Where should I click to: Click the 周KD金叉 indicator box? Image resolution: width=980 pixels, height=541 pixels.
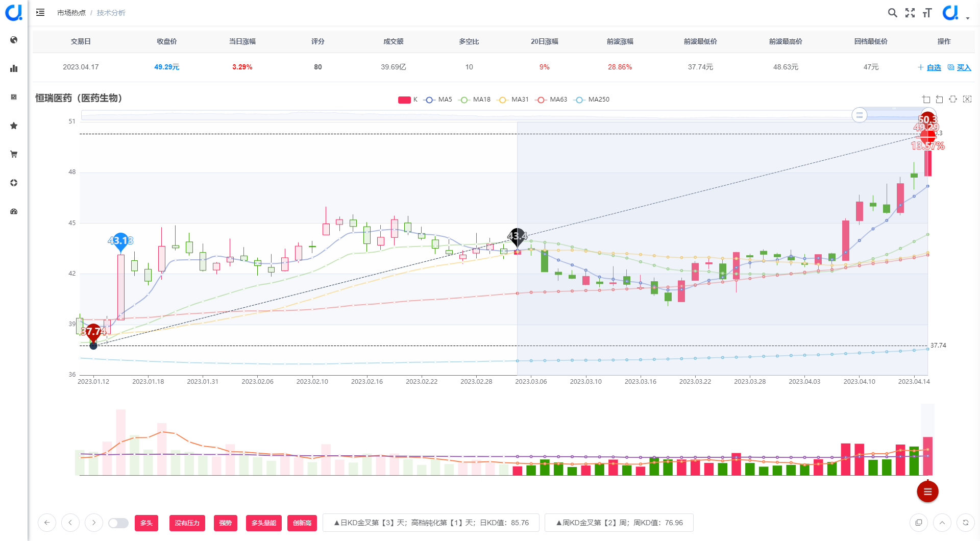pos(619,523)
